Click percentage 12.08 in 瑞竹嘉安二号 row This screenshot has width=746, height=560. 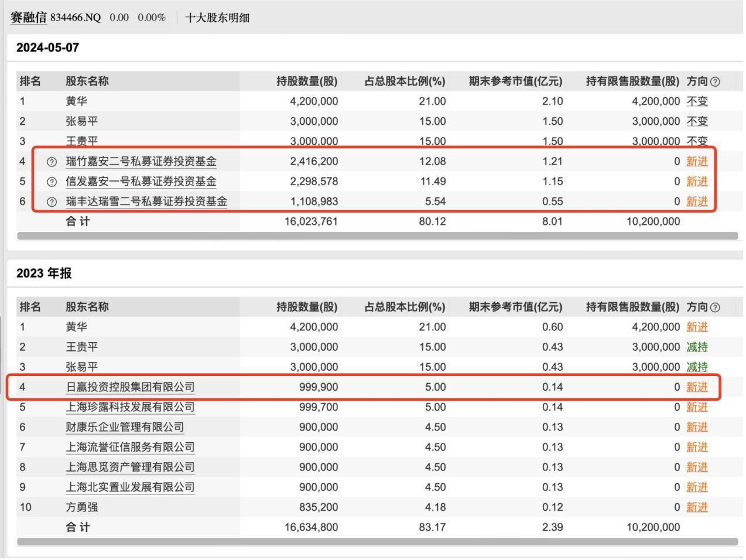[432, 161]
